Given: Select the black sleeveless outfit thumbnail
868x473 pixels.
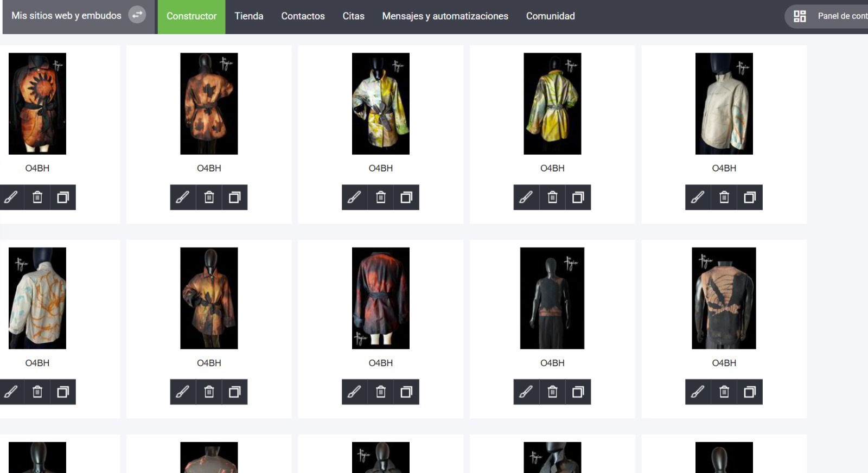Looking at the screenshot, I should pos(552,298).
